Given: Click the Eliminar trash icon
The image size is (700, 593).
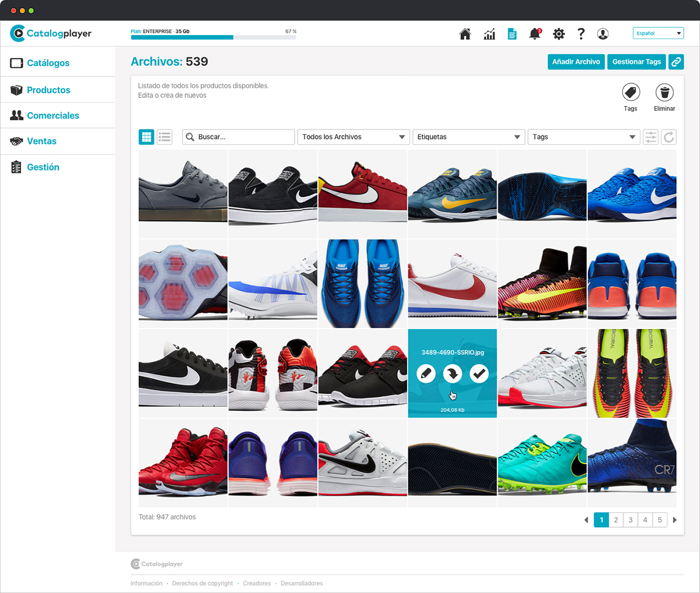Looking at the screenshot, I should [x=664, y=92].
